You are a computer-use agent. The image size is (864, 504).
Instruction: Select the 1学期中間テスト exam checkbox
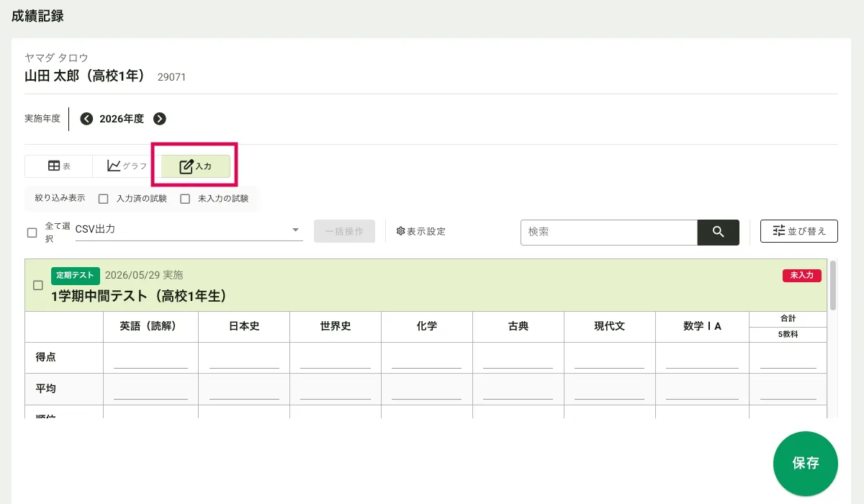point(38,285)
